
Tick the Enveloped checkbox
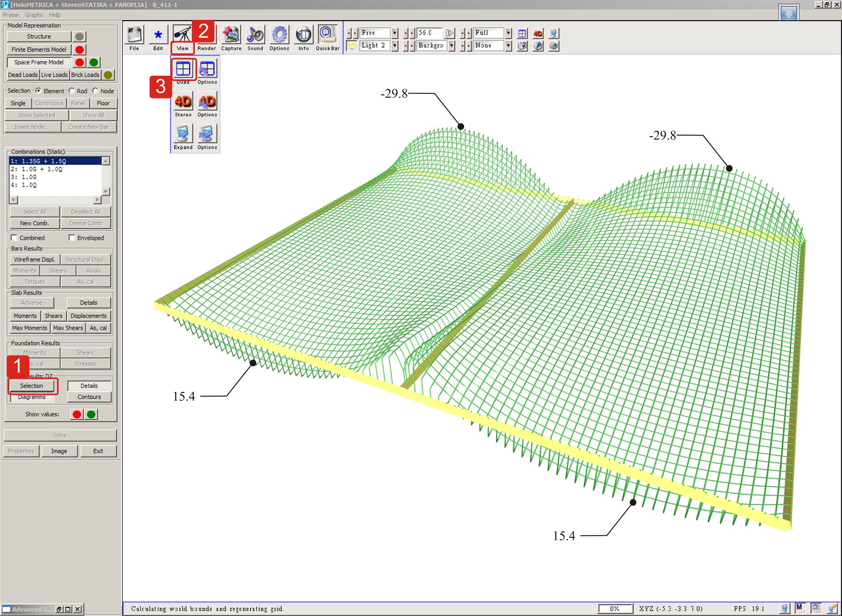(72, 238)
